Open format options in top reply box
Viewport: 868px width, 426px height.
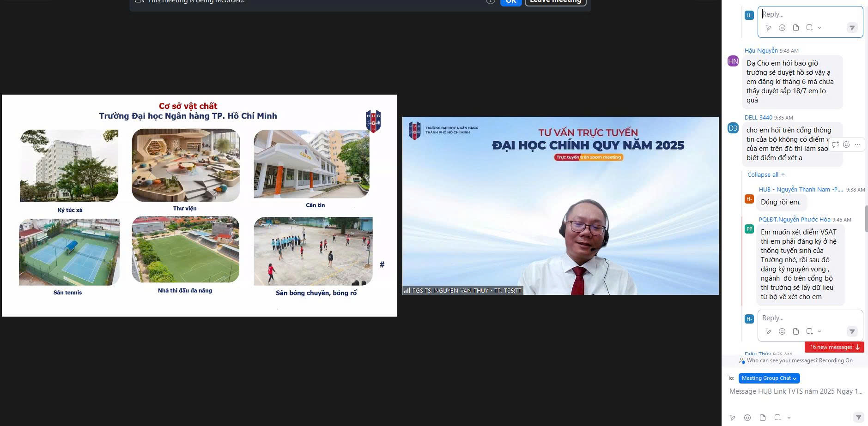coord(768,28)
